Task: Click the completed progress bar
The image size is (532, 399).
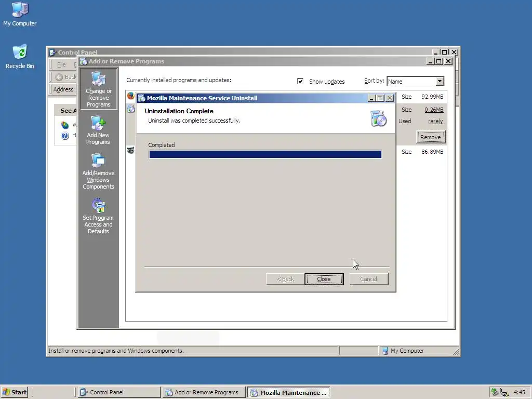Action: point(265,154)
